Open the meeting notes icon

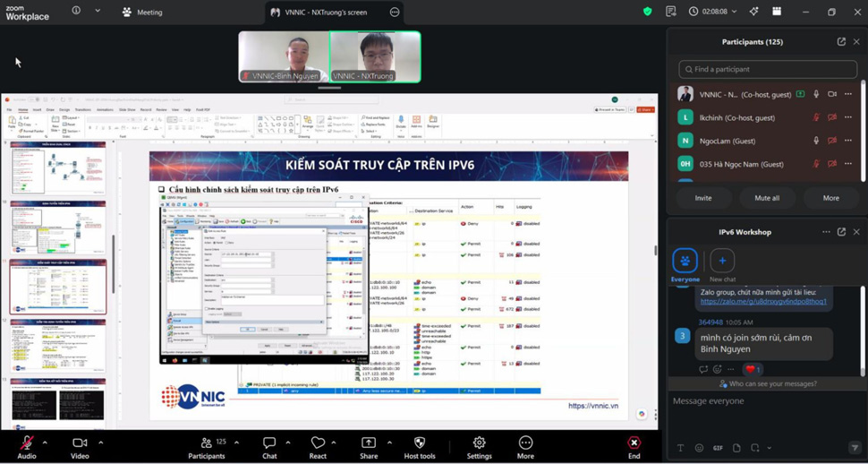(671, 12)
